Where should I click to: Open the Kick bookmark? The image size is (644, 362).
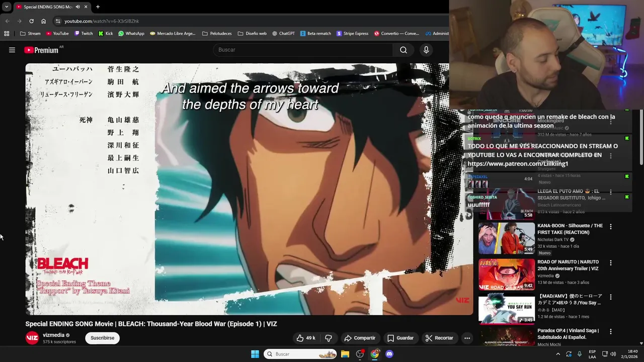point(106,34)
